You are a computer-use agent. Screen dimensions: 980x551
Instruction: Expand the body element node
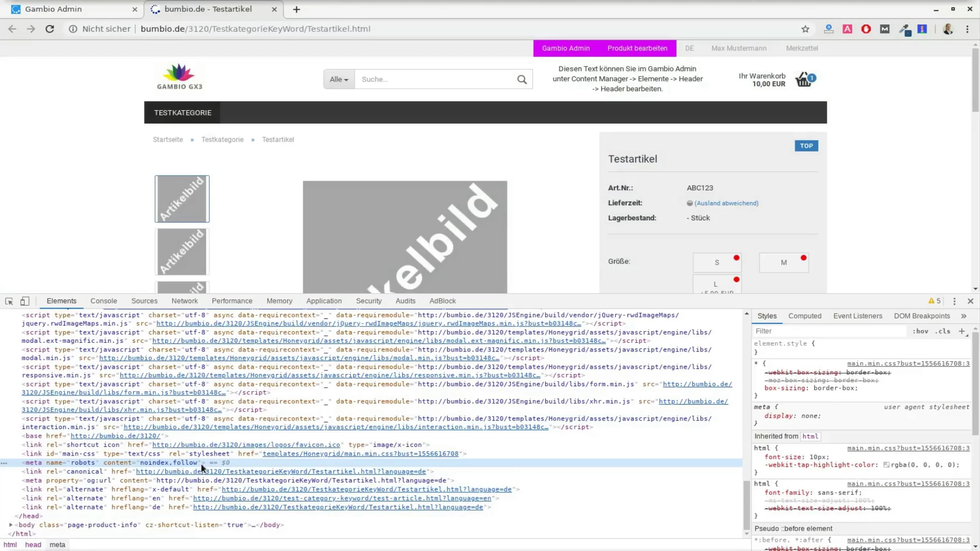point(11,524)
